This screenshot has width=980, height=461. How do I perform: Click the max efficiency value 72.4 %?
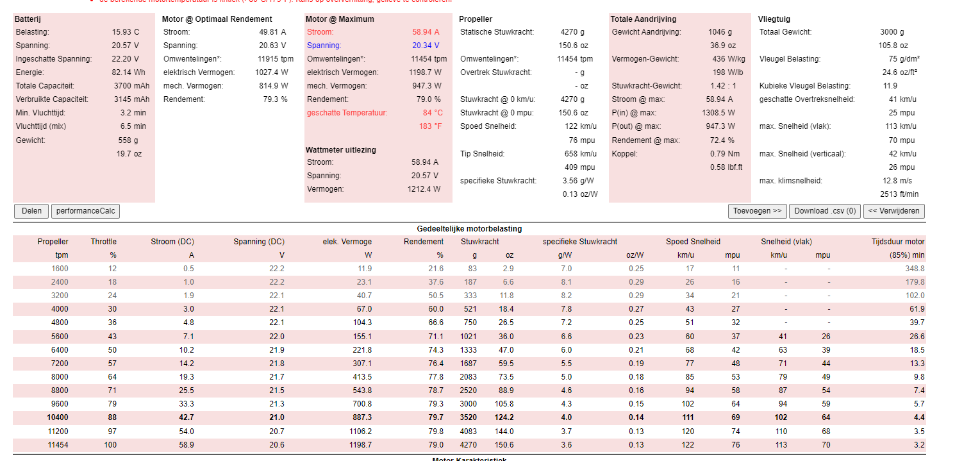pyautogui.click(x=722, y=140)
